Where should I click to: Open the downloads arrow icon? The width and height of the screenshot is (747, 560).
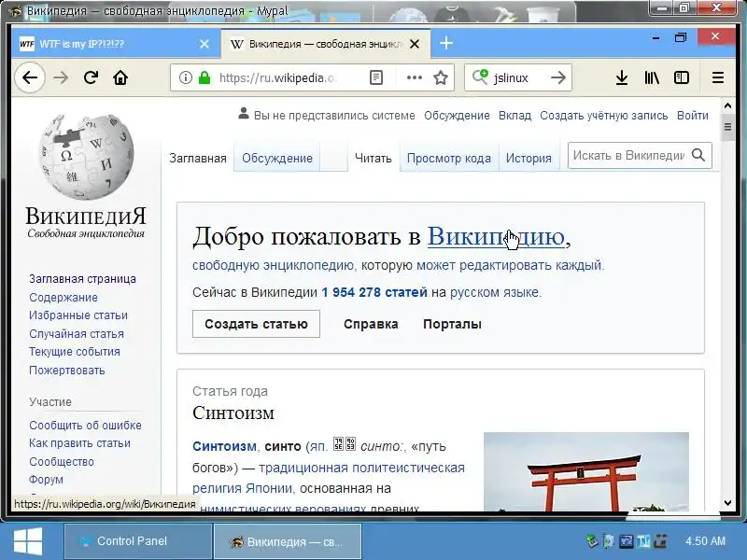point(621,77)
